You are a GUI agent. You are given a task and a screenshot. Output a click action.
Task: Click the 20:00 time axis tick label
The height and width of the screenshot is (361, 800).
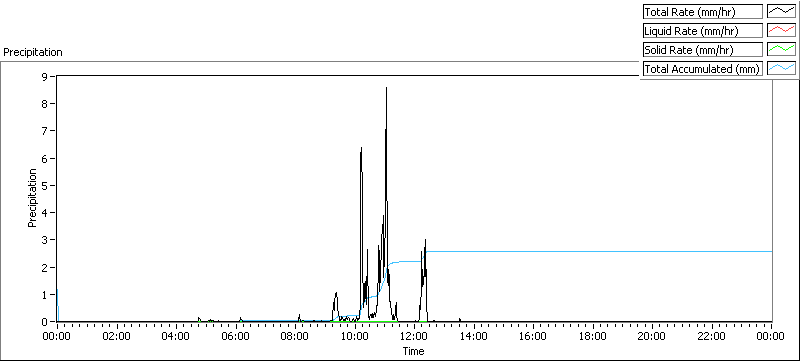653,336
